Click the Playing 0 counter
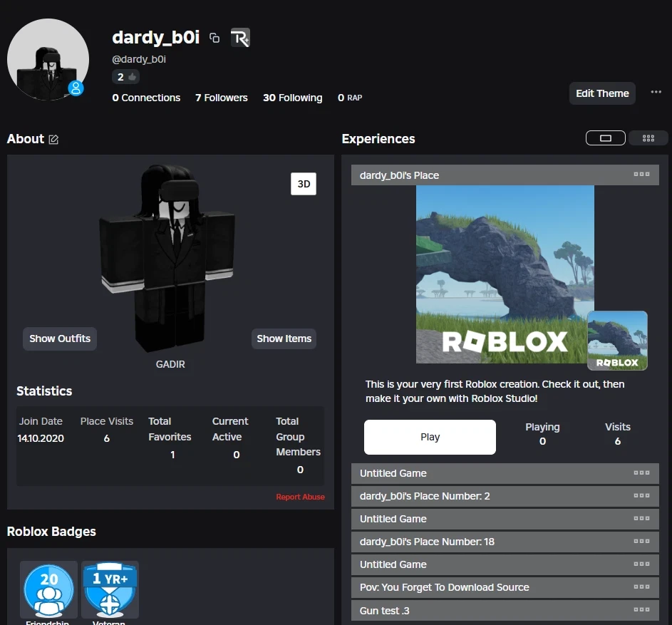Screen dimensions: 672x625 coord(542,434)
